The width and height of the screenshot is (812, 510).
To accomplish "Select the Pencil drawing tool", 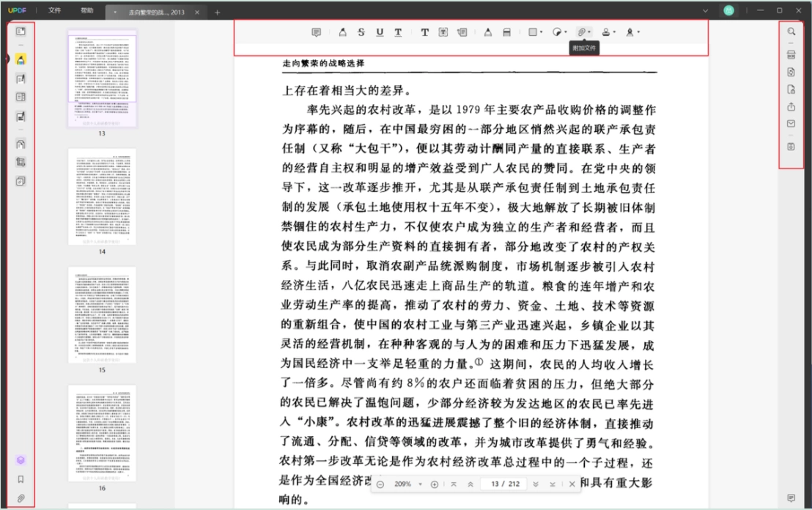I will (x=488, y=32).
